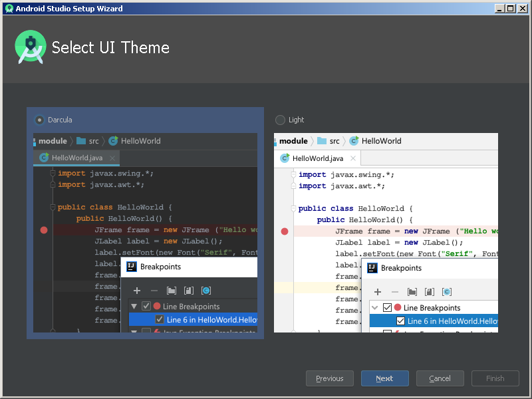Collapse first import fold marker in Darcula preview
Image resolution: width=532 pixels, height=399 pixels.
pos(53,174)
